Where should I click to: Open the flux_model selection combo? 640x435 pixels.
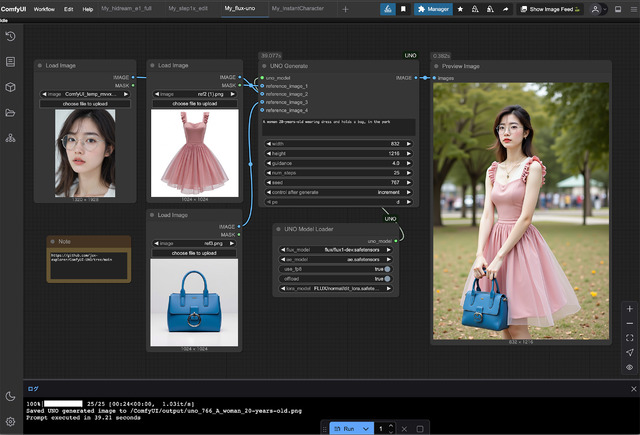click(x=336, y=250)
